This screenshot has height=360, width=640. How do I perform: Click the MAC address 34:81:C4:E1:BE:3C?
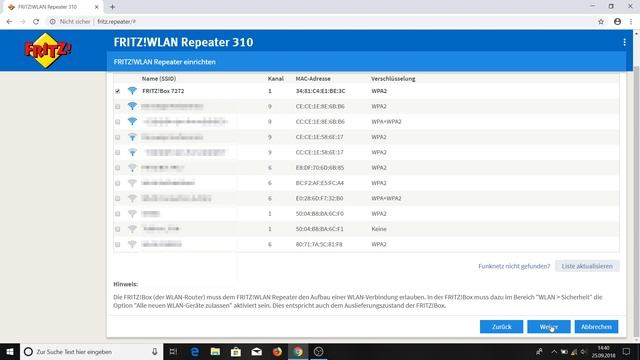pos(320,91)
